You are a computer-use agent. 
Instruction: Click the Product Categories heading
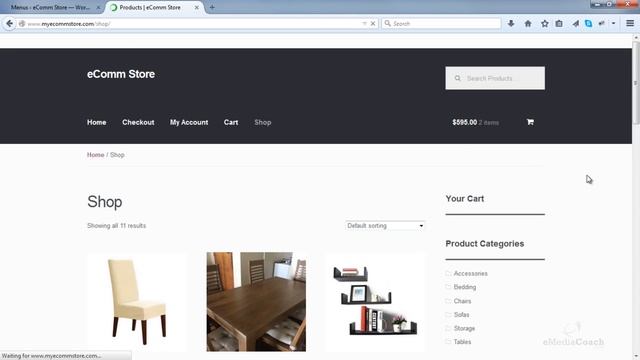click(x=484, y=244)
